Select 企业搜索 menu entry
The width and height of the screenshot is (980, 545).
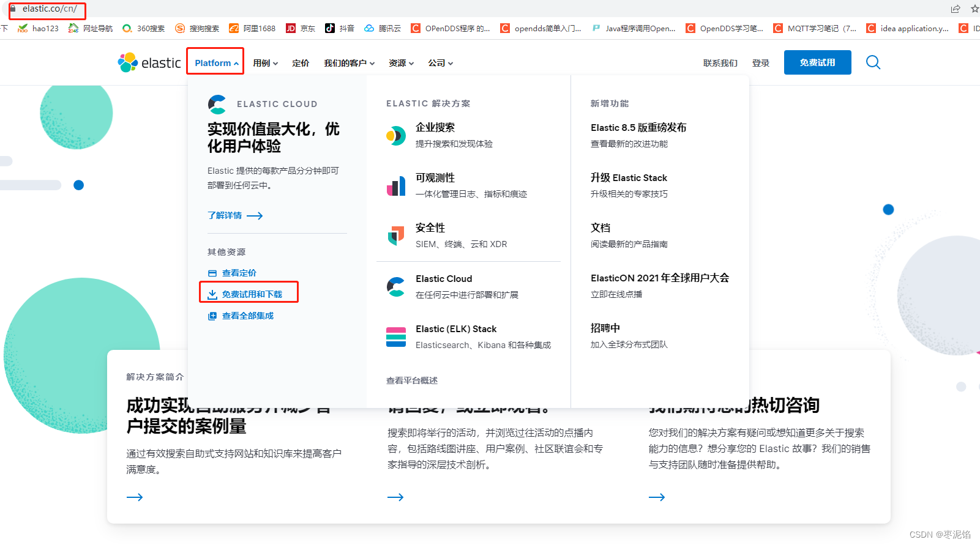coord(435,127)
